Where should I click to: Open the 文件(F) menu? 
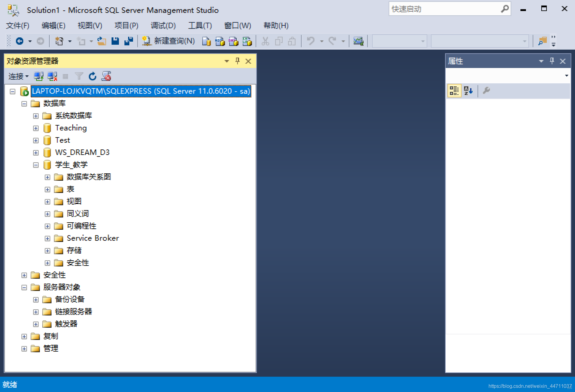tap(18, 25)
